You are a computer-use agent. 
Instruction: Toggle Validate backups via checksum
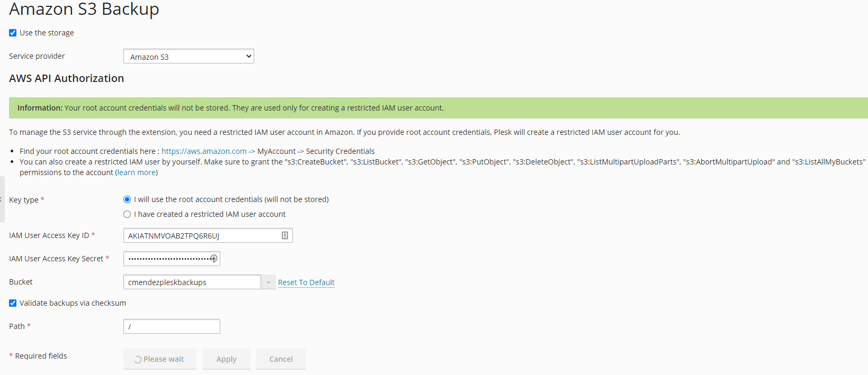pos(13,303)
